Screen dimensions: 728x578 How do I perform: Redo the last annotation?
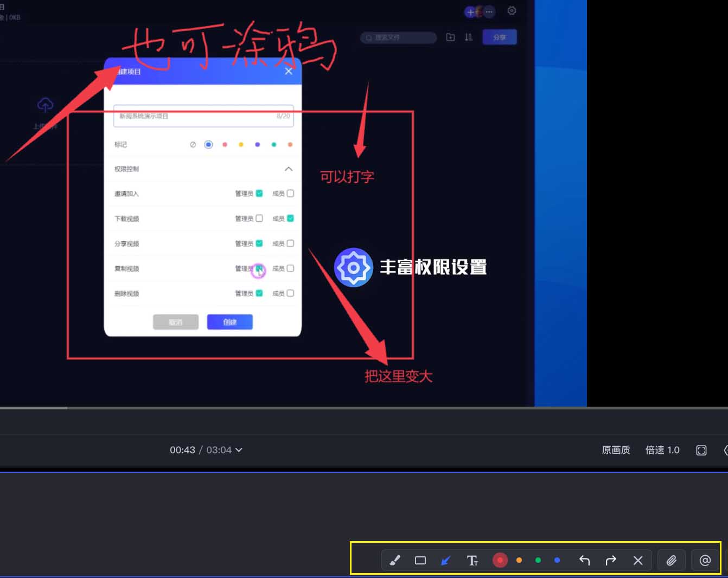click(611, 560)
